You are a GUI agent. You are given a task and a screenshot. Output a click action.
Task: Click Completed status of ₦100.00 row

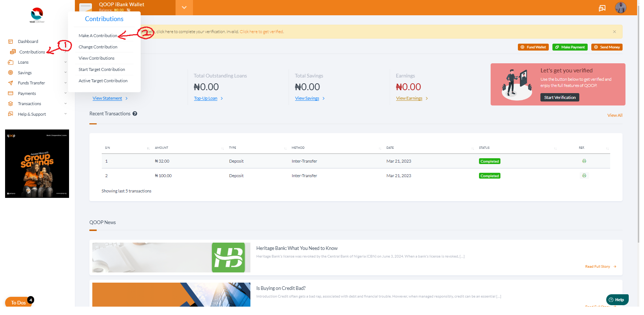click(x=490, y=176)
